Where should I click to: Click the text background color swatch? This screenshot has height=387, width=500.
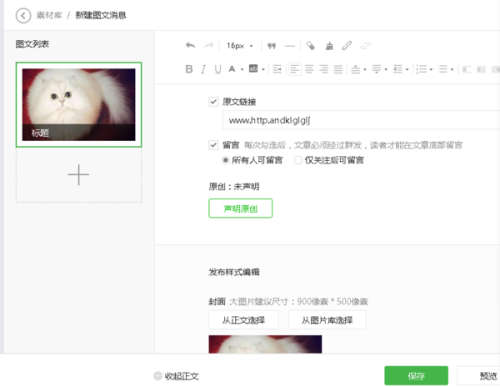[x=253, y=69]
